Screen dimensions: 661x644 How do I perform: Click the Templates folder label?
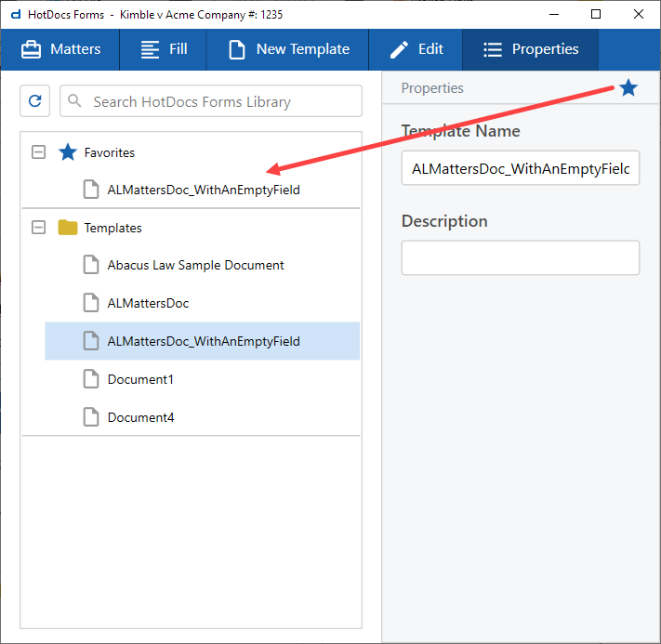click(x=112, y=228)
